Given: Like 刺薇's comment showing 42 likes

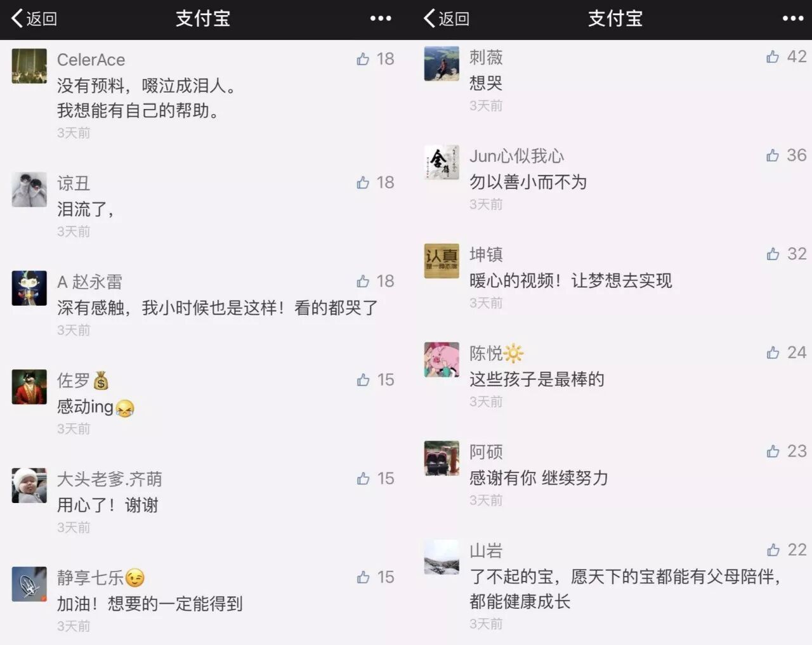Looking at the screenshot, I should click(x=773, y=56).
